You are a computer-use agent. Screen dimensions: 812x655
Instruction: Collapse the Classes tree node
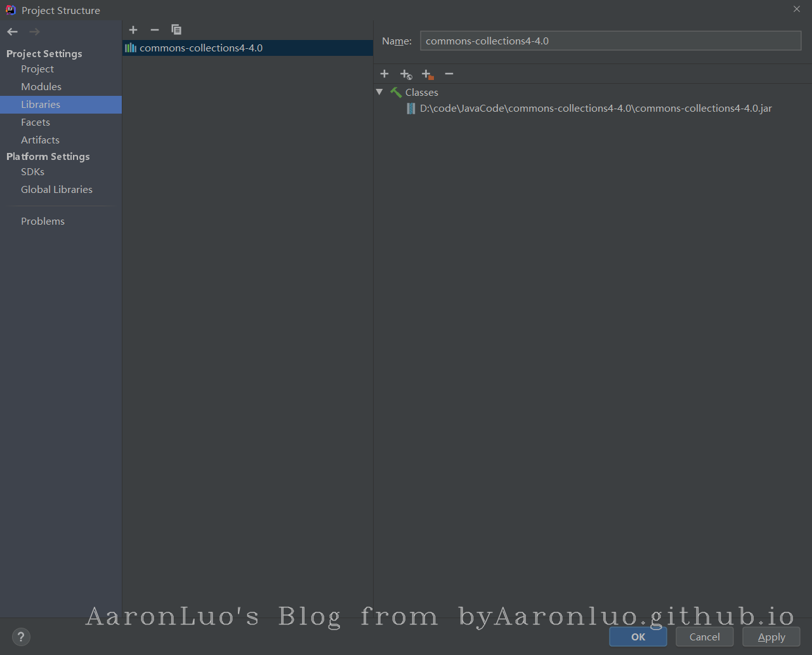pyautogui.click(x=379, y=92)
